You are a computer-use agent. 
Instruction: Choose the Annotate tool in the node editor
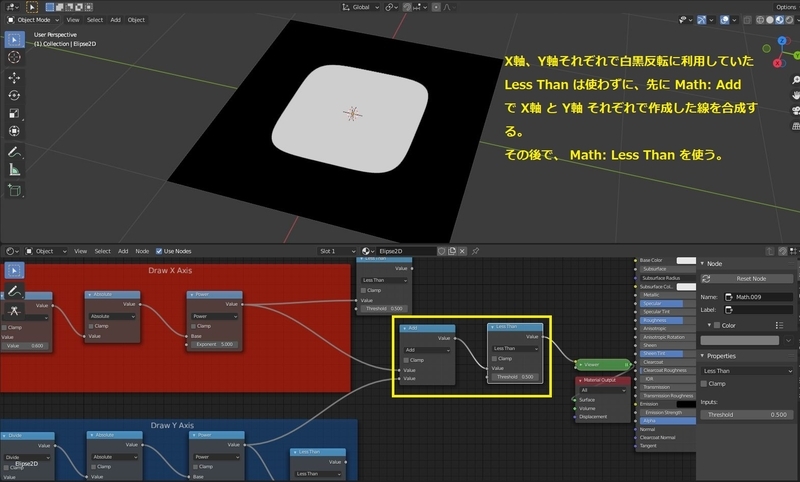tap(14, 290)
